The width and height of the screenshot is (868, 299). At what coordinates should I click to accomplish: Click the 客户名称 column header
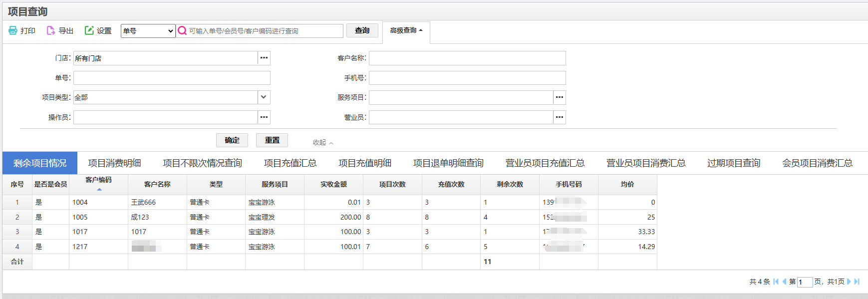[x=157, y=184]
